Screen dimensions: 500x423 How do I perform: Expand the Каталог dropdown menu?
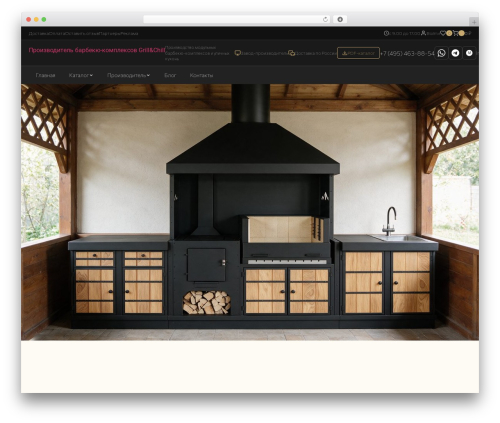(81, 75)
